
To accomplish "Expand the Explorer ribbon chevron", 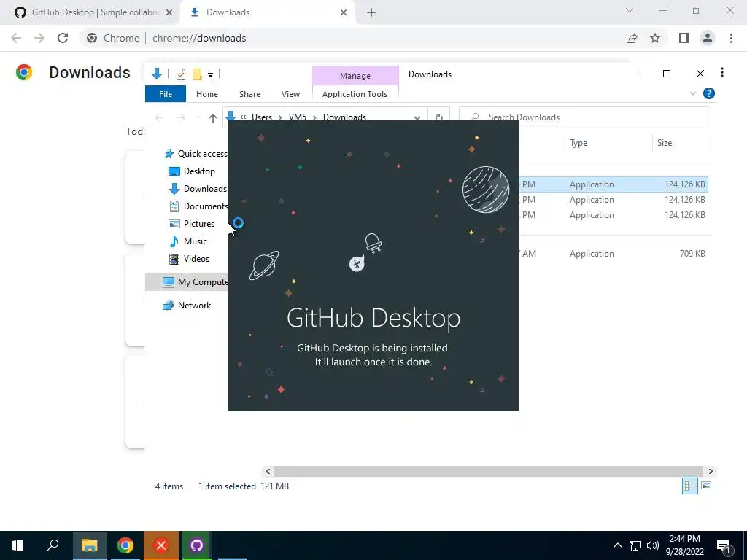I will pyautogui.click(x=693, y=94).
